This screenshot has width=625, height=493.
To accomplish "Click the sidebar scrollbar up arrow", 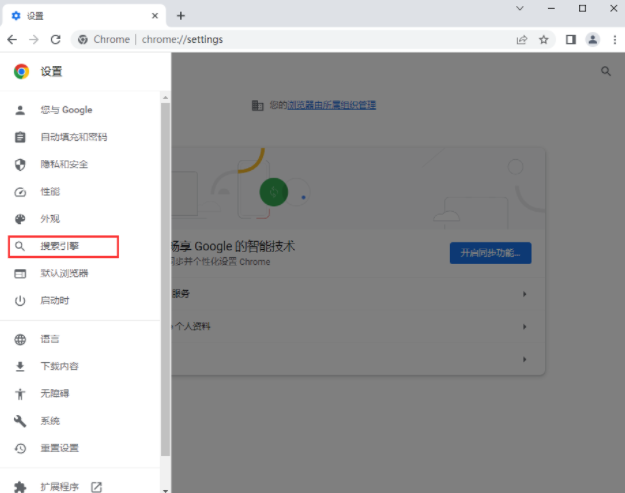I will point(165,97).
